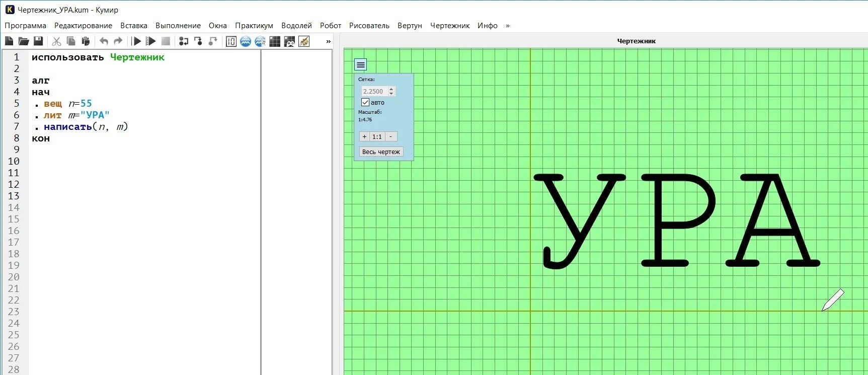Open the Вставка menu
The width and height of the screenshot is (868, 375).
click(134, 26)
